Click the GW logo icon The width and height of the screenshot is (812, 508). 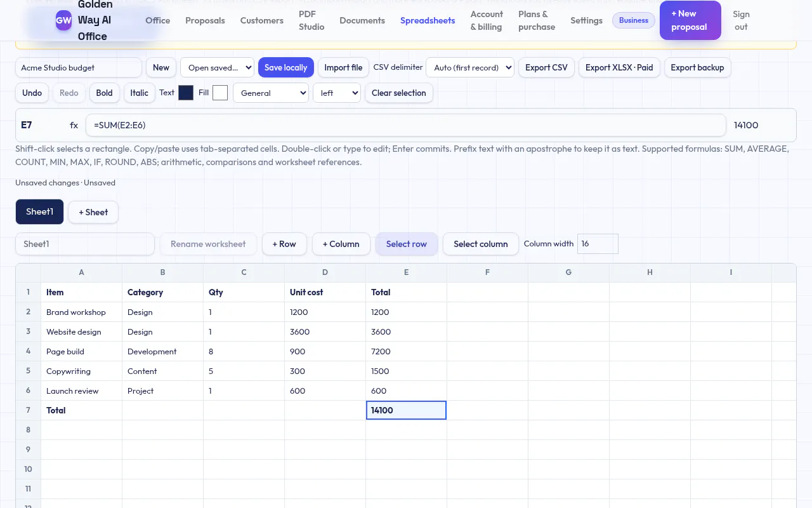point(63,20)
